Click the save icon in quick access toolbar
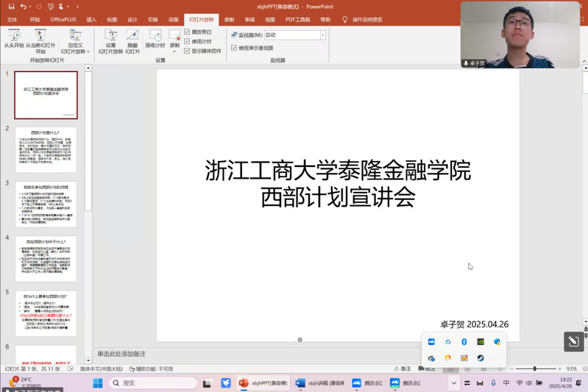Viewport: 588px width, 392px height. [11, 6]
